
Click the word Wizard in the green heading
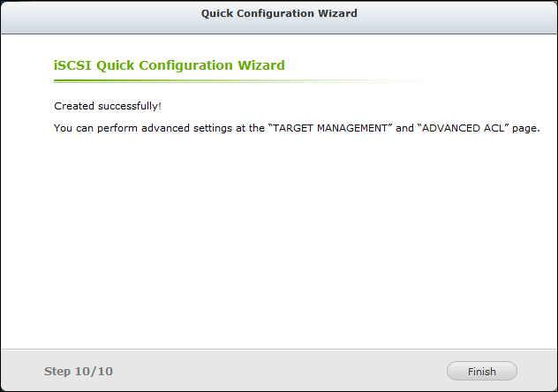pos(261,65)
